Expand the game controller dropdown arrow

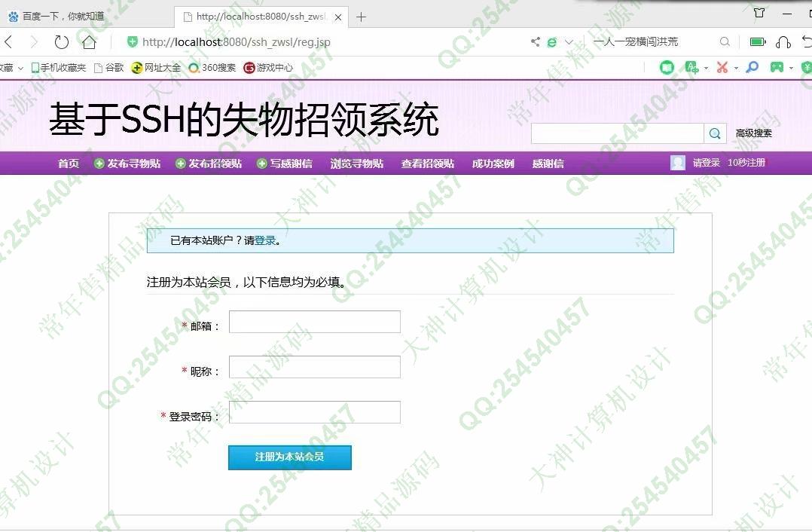[x=791, y=68]
